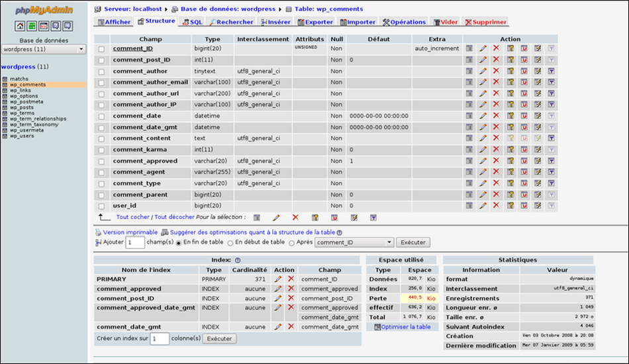Image resolution: width=629 pixels, height=364 pixels.
Task: Check the comment_ID row checkbox
Action: [101, 49]
